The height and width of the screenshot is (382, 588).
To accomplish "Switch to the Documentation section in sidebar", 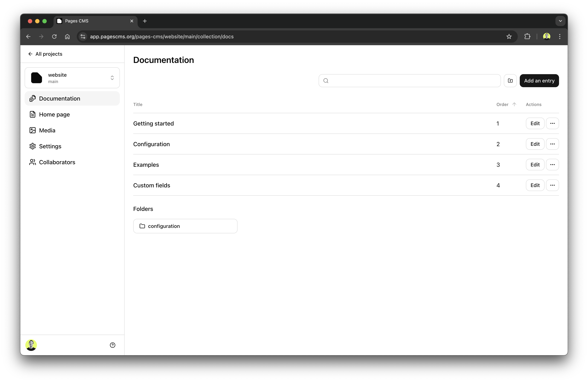I will tap(59, 98).
